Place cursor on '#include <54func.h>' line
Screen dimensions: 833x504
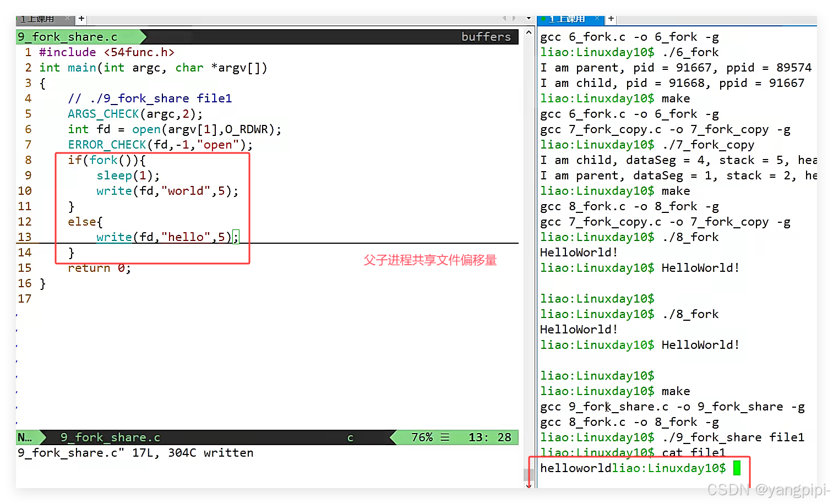pyautogui.click(x=107, y=52)
